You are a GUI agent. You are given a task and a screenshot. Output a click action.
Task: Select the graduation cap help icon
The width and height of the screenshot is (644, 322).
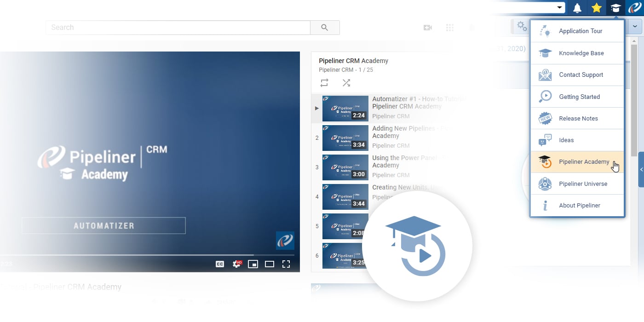point(615,7)
